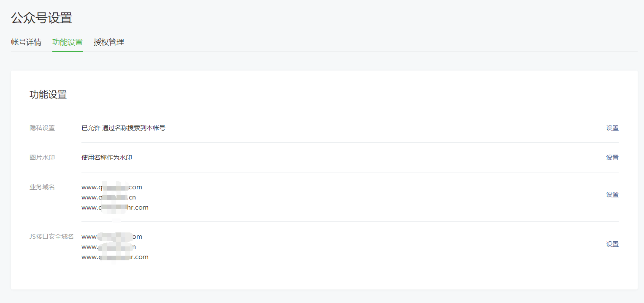The image size is (644, 303).
Task: Click text 已允许 通过名称搜索到本帐号
Action: tap(123, 128)
